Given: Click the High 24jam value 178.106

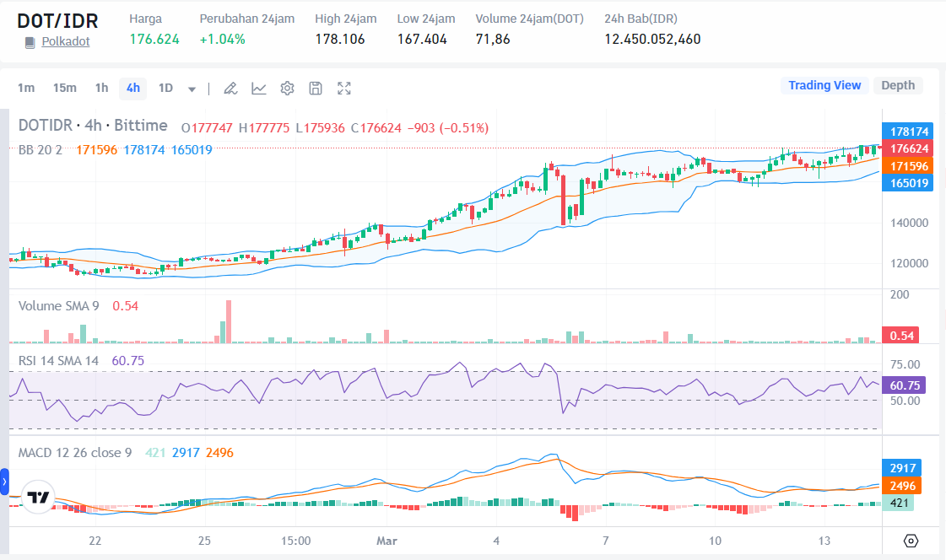Looking at the screenshot, I should point(340,39).
